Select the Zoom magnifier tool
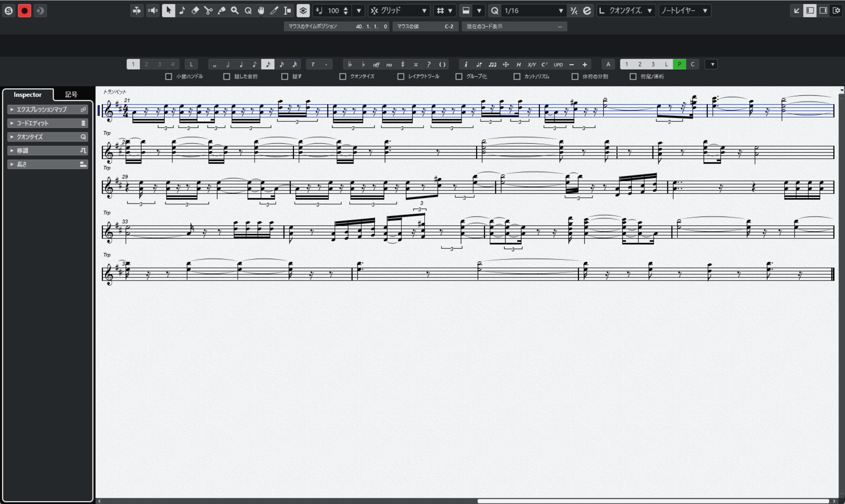The height and width of the screenshot is (504, 845). (235, 11)
